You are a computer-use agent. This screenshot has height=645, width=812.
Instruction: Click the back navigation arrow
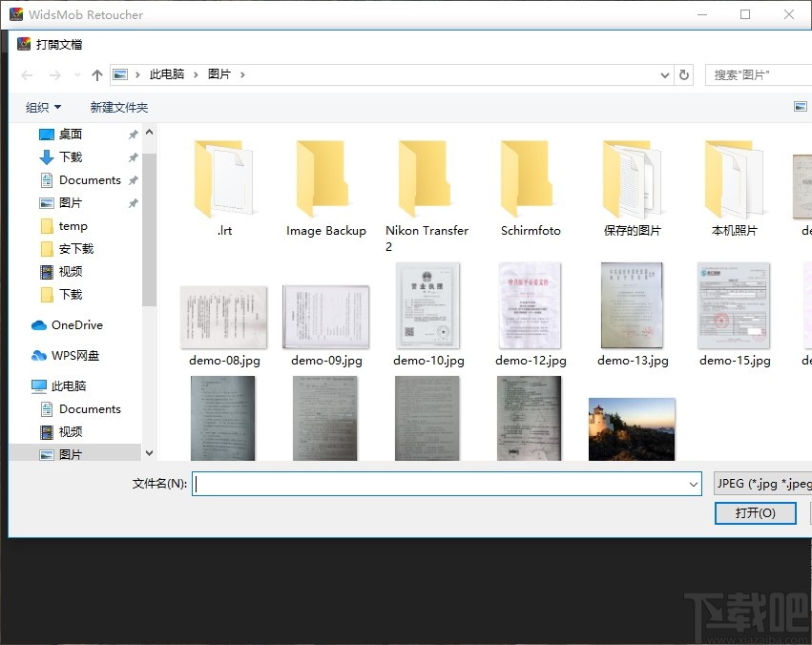(26, 73)
